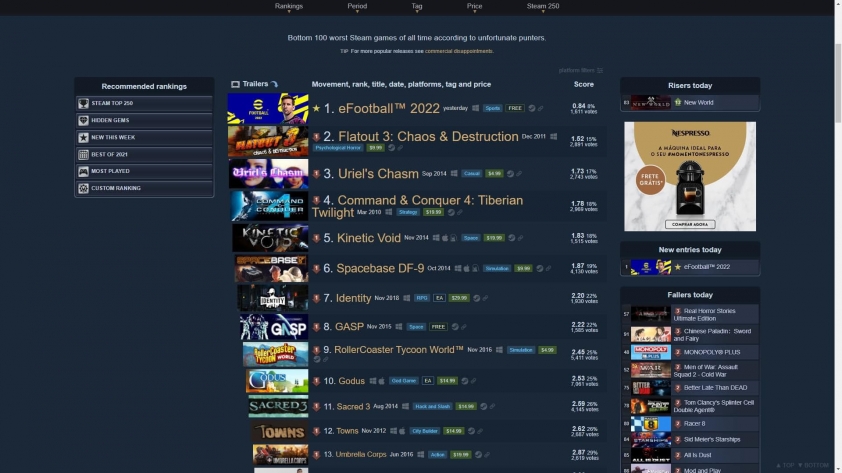
Task: Click the Command & Conquer 4 thumbnail
Action: [270, 206]
